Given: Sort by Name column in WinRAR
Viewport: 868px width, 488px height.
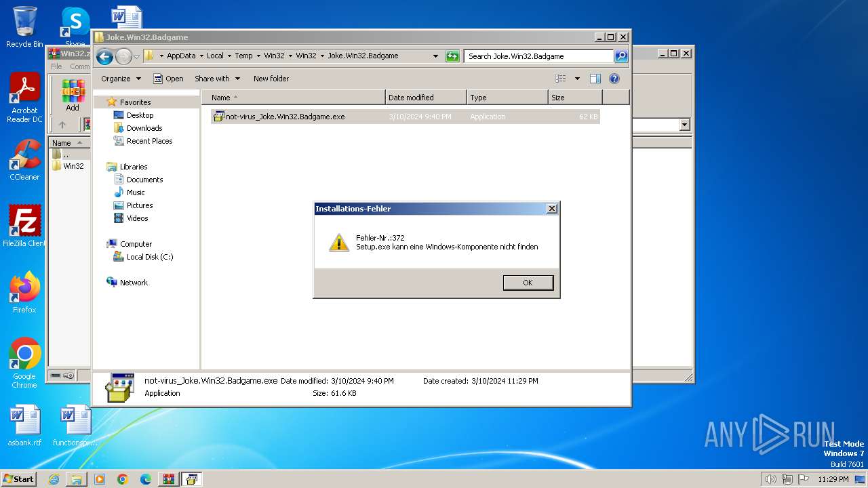Looking at the screenshot, I should [x=68, y=143].
